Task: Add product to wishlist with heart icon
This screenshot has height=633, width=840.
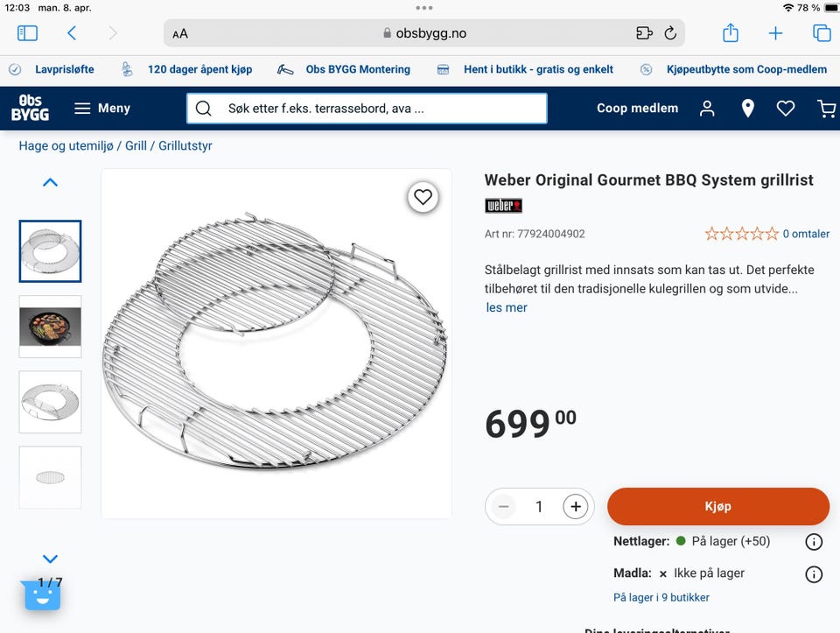Action: click(x=423, y=197)
